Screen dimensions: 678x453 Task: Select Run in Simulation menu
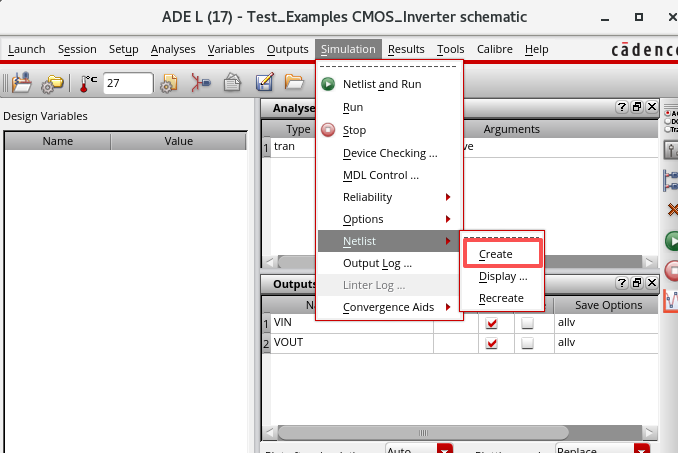tap(390, 107)
